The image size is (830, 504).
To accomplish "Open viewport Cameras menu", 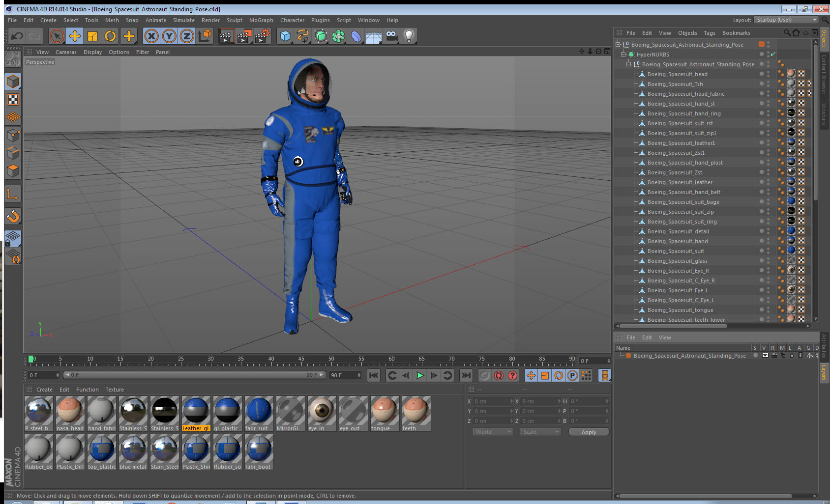I will pos(66,52).
